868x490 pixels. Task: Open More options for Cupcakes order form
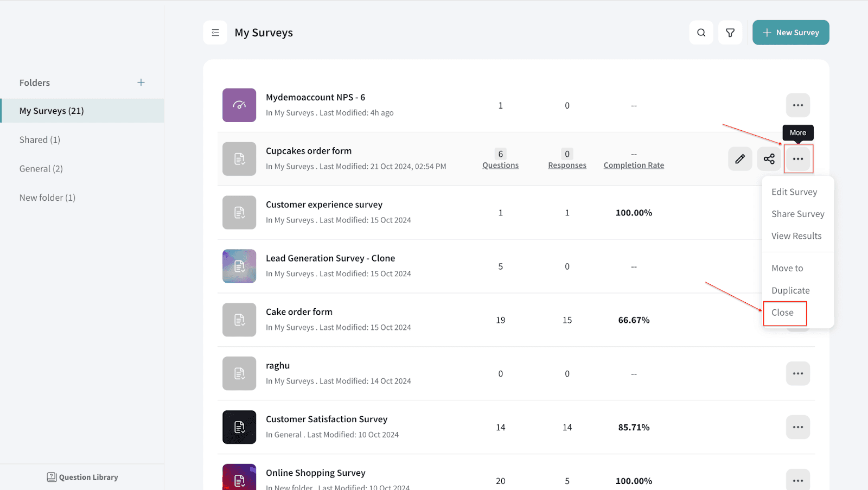pyautogui.click(x=797, y=159)
